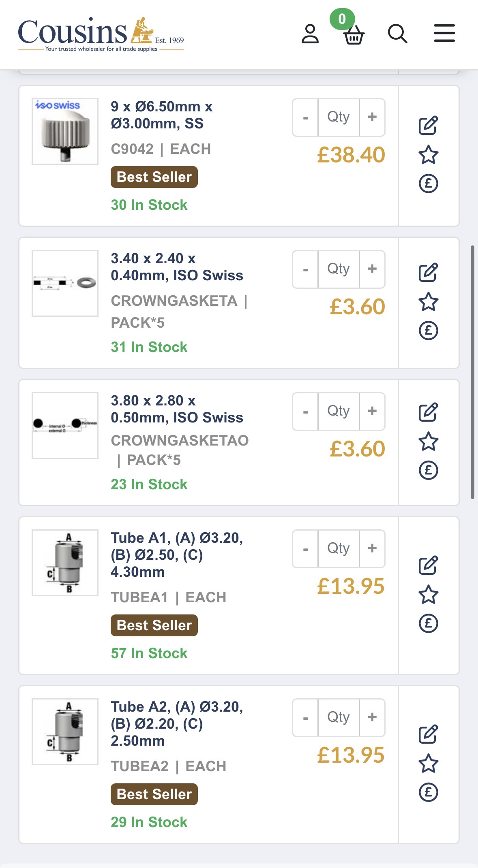Show pound price info for Tube A2

pos(428,792)
